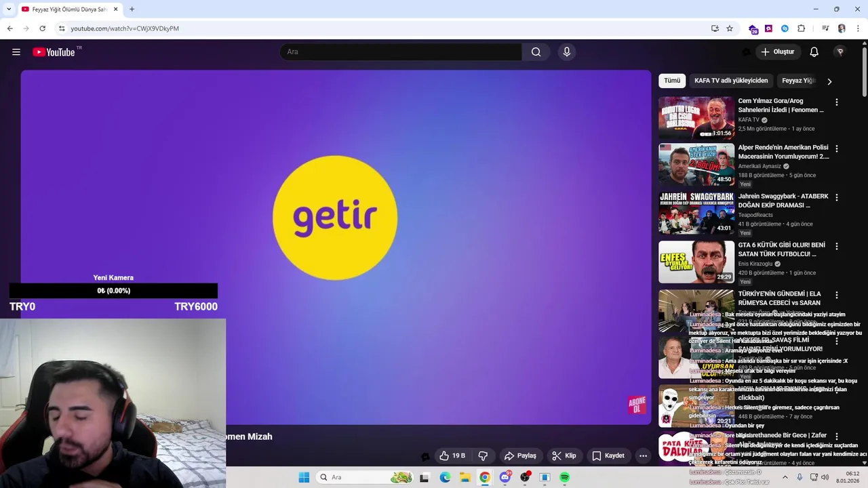The image size is (868, 488).
Task: Go back in browser history
Action: pyautogui.click(x=9, y=28)
